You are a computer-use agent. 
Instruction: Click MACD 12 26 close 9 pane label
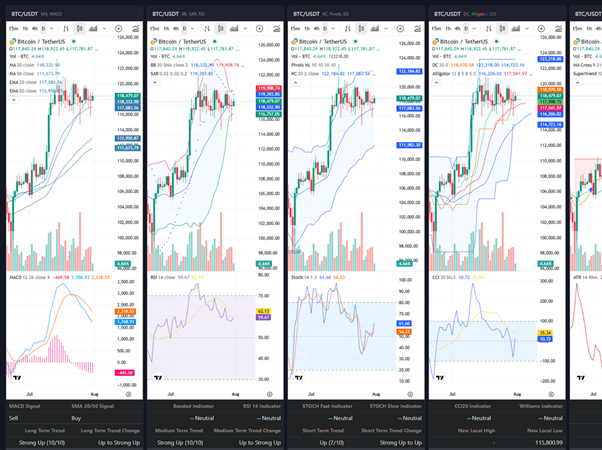click(30, 277)
